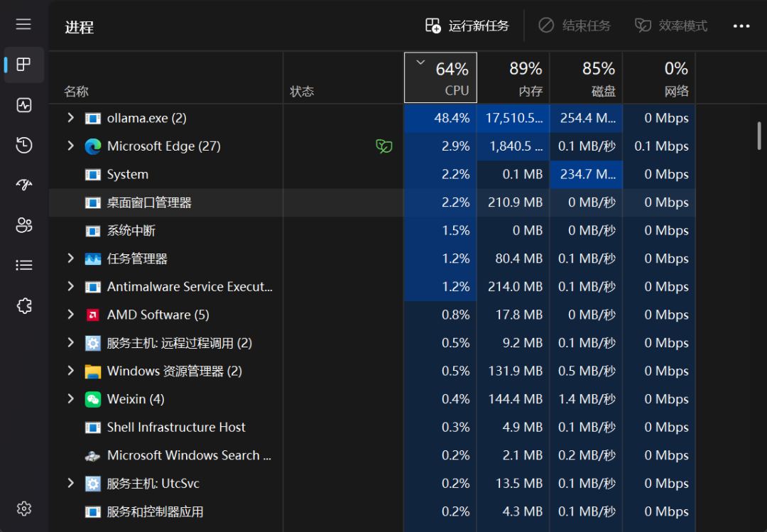The width and height of the screenshot is (767, 532).
Task: Click the 运行新任务 button
Action: (467, 26)
